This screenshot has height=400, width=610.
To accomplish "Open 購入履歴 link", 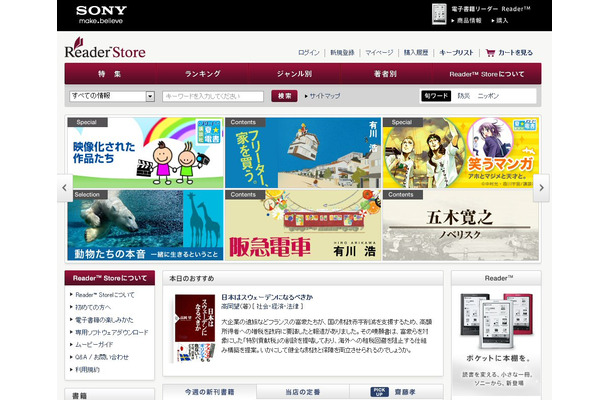I will point(416,53).
